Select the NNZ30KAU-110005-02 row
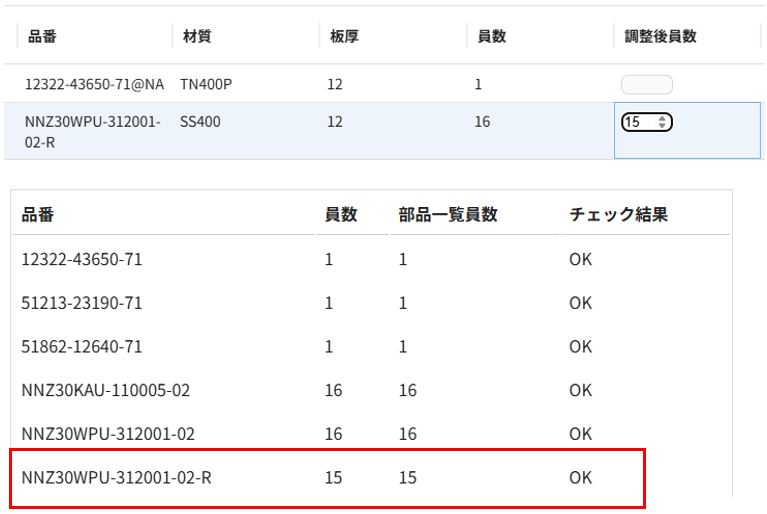This screenshot has height=514, width=767. click(x=371, y=390)
